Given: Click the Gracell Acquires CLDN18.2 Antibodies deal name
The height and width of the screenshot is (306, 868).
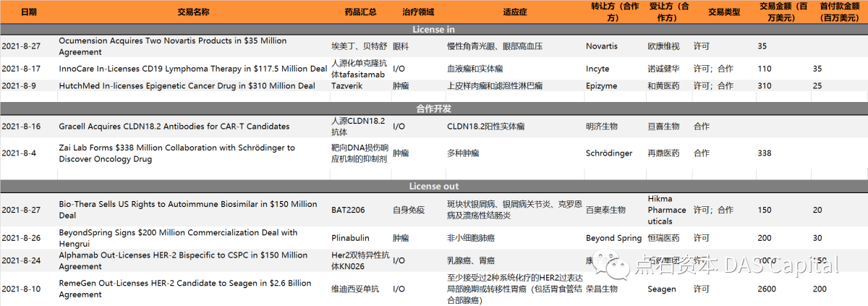Looking at the screenshot, I should (x=174, y=127).
